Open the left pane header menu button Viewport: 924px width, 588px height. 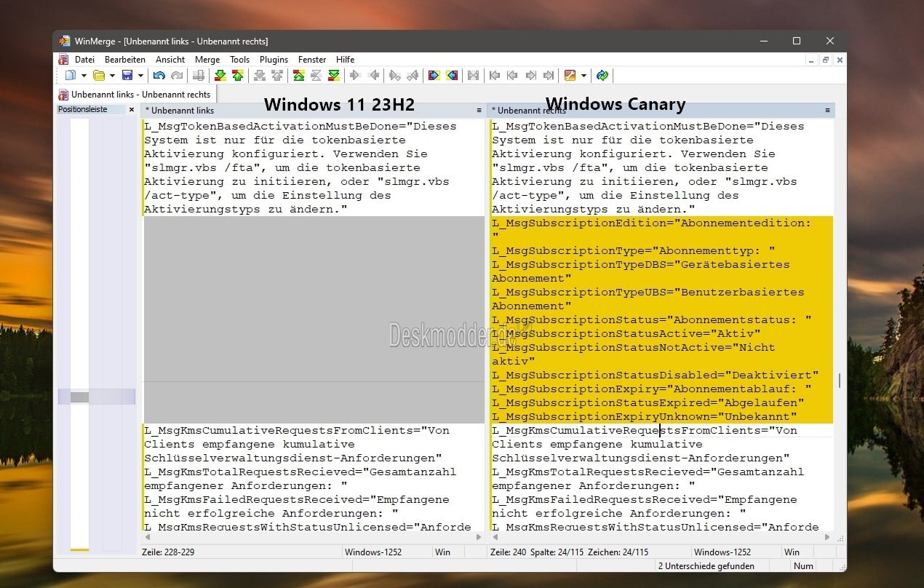tap(479, 111)
